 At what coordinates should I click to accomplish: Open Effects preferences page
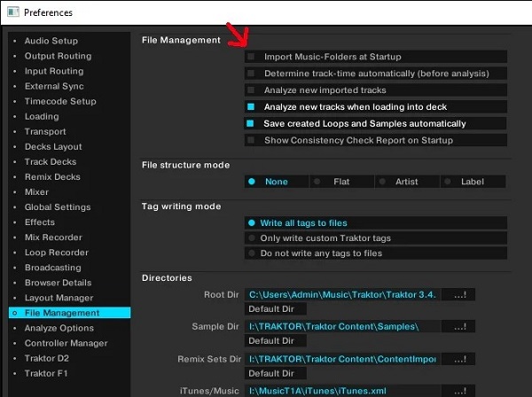click(x=40, y=222)
